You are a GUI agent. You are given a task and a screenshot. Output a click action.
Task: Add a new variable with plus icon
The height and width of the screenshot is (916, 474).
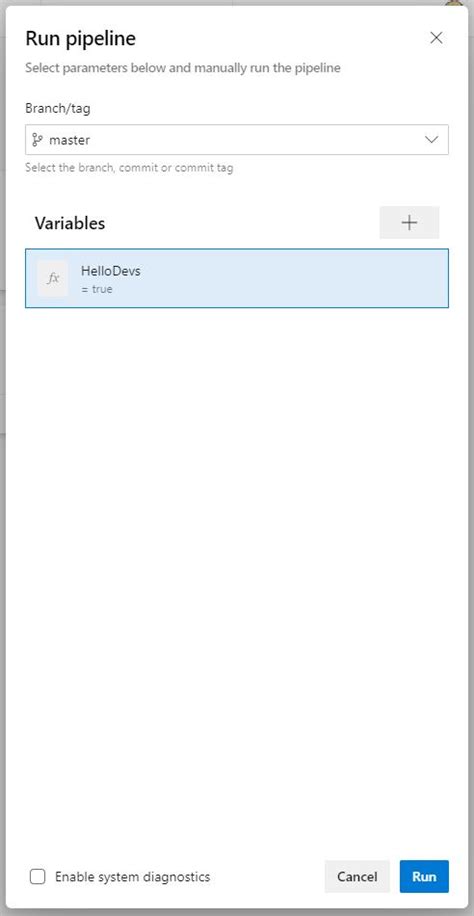(x=409, y=223)
